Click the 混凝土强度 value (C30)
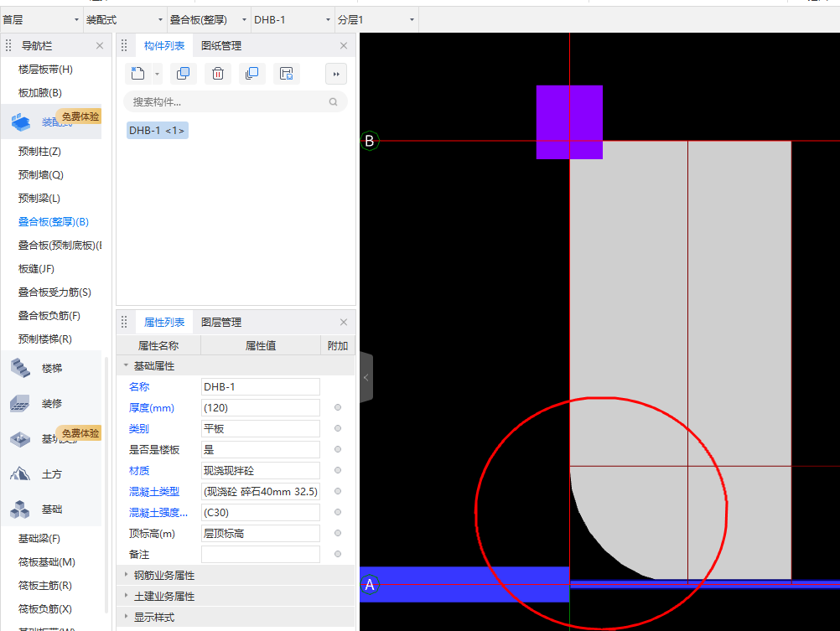 pyautogui.click(x=261, y=512)
